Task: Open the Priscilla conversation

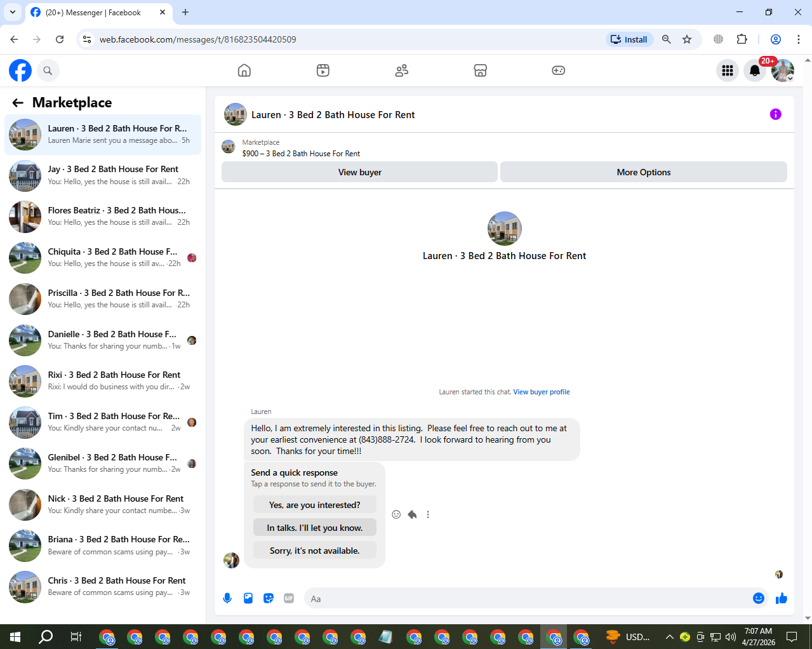Action: tap(103, 299)
